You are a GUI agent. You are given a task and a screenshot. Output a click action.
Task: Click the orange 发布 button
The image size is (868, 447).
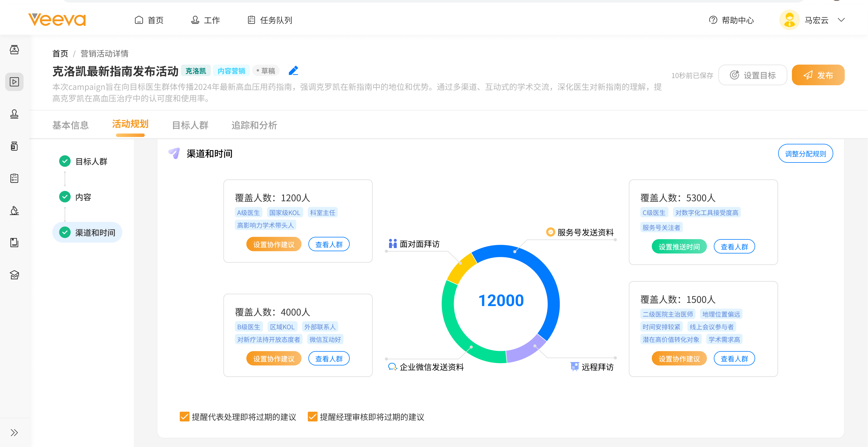tap(818, 75)
